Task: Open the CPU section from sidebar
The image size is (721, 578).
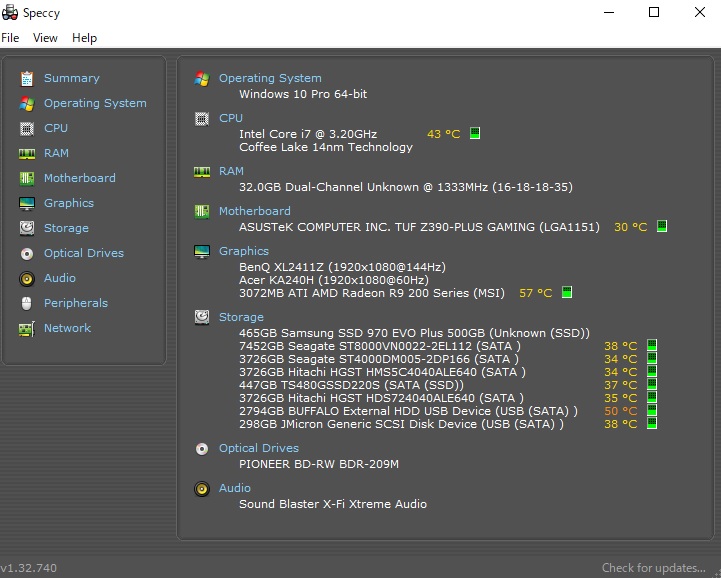Action: [x=56, y=128]
